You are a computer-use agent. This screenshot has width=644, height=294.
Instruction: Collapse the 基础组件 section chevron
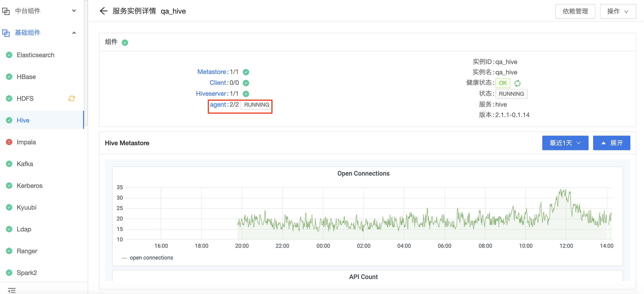tap(74, 33)
